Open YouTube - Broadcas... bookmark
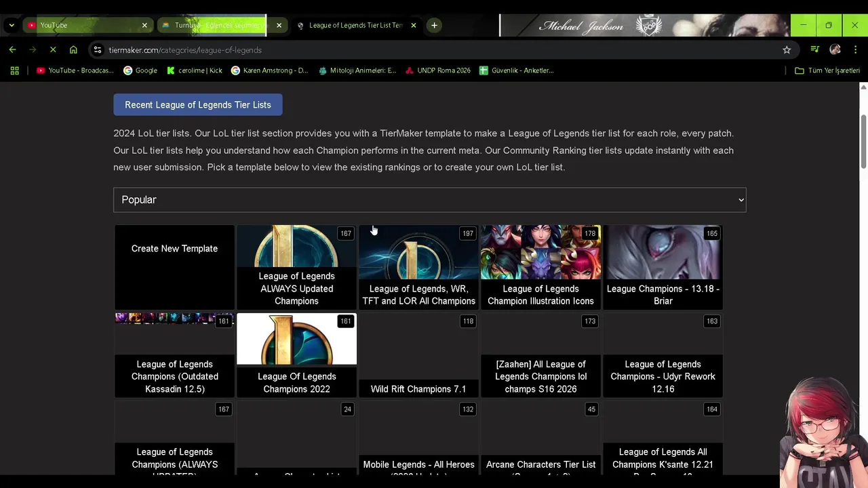Screen dimensions: 868x488 [x=75, y=70]
